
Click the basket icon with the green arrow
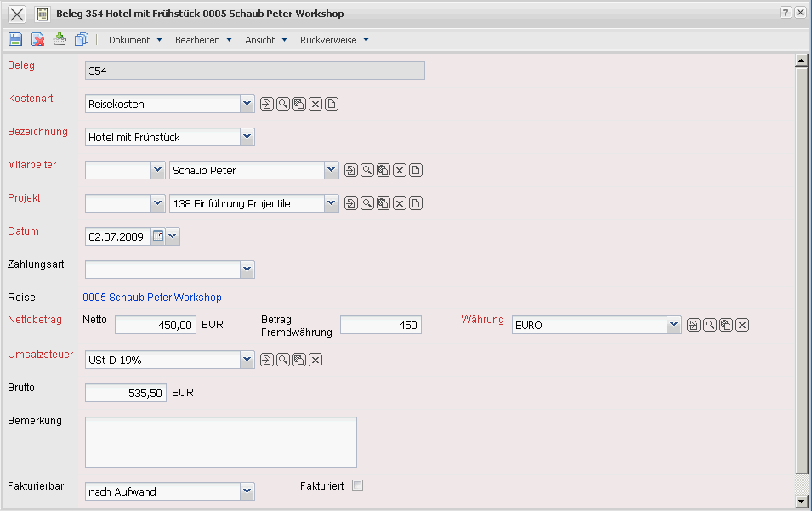(x=60, y=39)
